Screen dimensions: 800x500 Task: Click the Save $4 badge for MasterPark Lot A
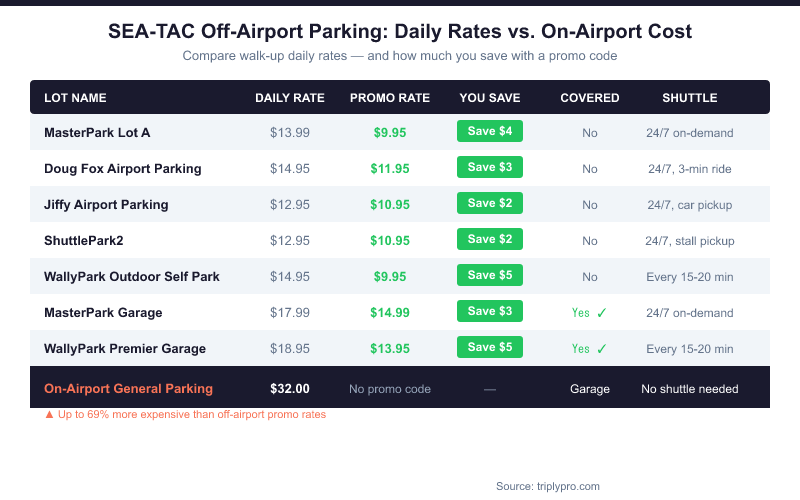[490, 131]
